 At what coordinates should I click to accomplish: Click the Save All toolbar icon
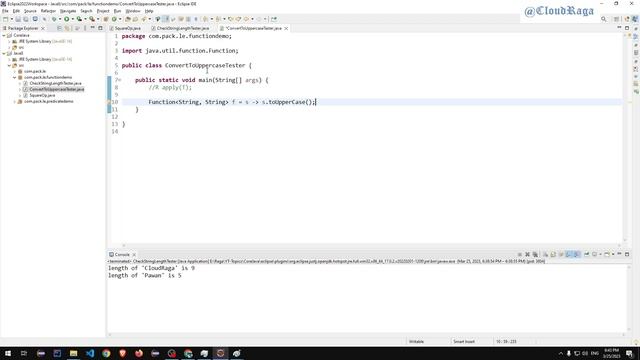[x=26, y=19]
